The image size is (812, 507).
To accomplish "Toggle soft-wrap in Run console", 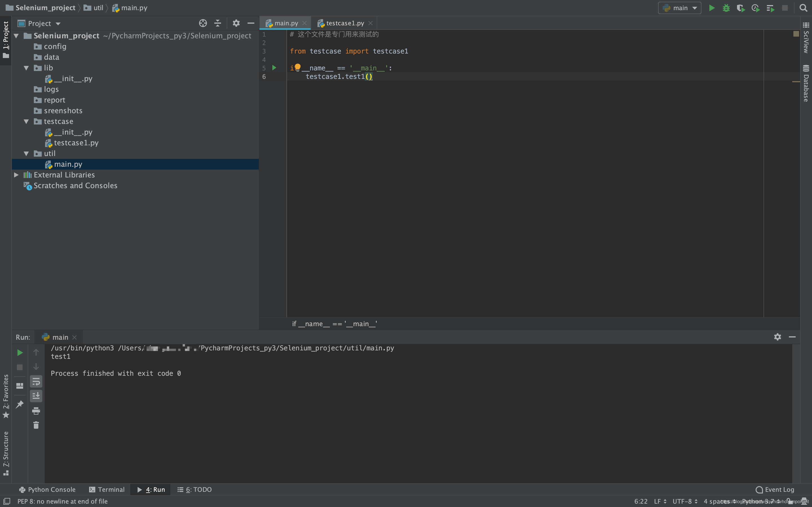I will (36, 382).
